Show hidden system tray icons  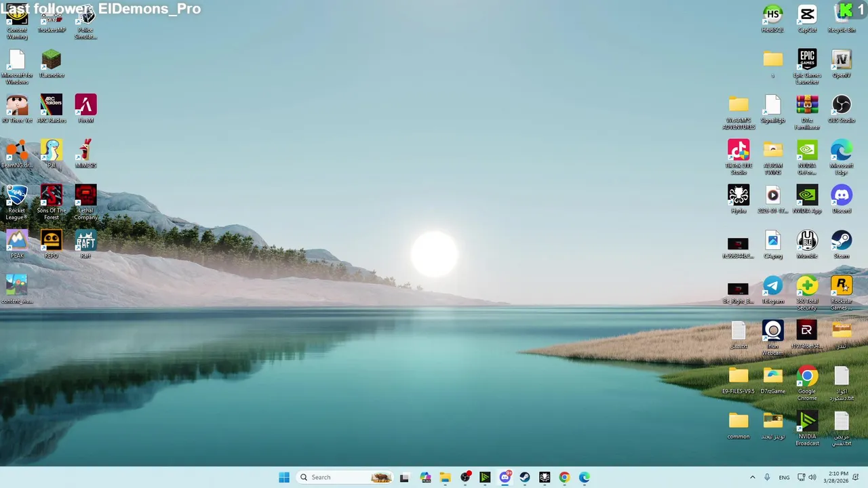point(752,477)
